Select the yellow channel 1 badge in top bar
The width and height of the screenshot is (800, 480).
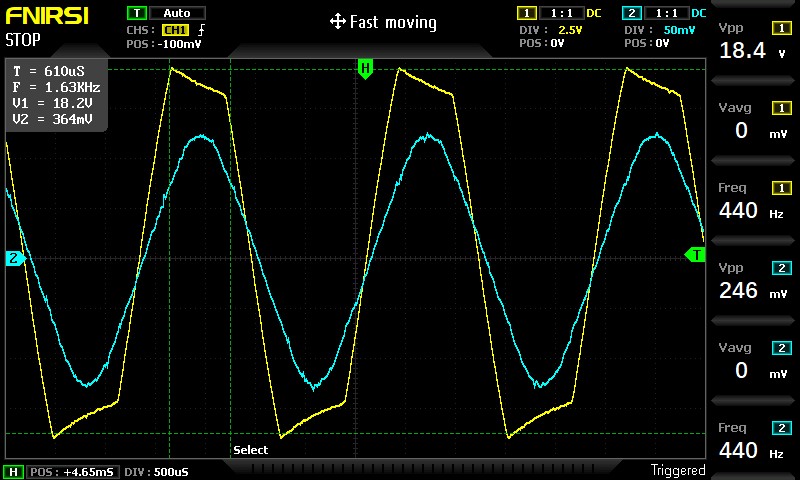pyautogui.click(x=526, y=13)
